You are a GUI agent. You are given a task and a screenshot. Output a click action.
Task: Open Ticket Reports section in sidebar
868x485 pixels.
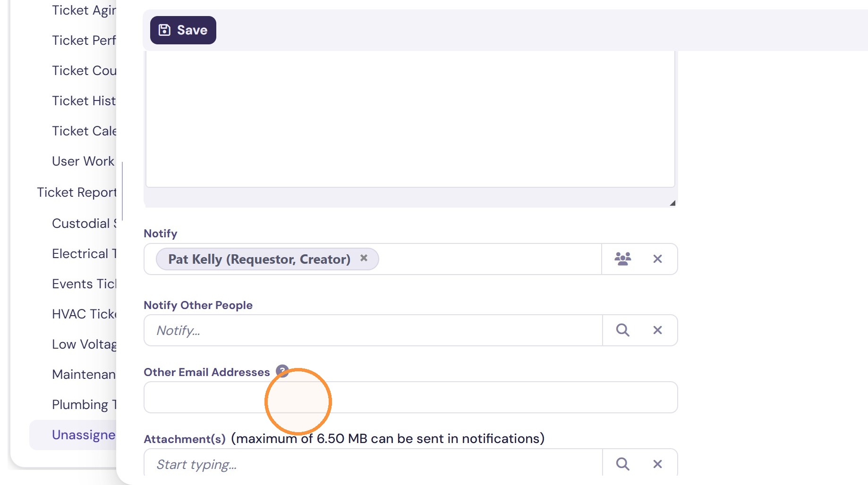click(77, 192)
